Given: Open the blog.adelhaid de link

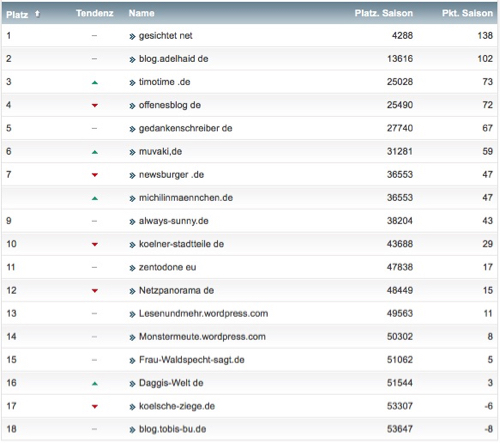Looking at the screenshot, I should click(x=174, y=59).
